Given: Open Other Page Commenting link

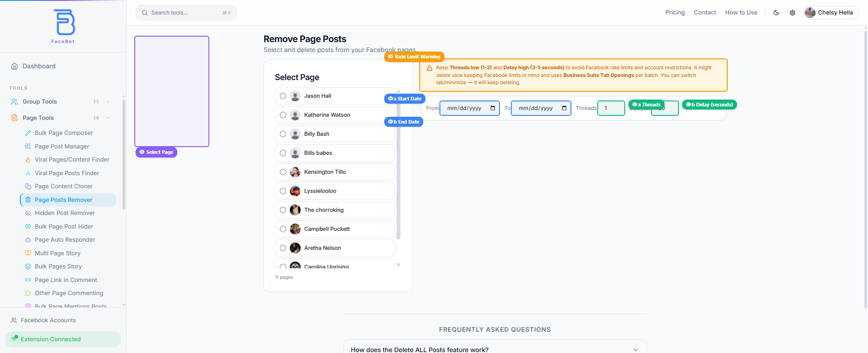Looking at the screenshot, I should click(69, 293).
